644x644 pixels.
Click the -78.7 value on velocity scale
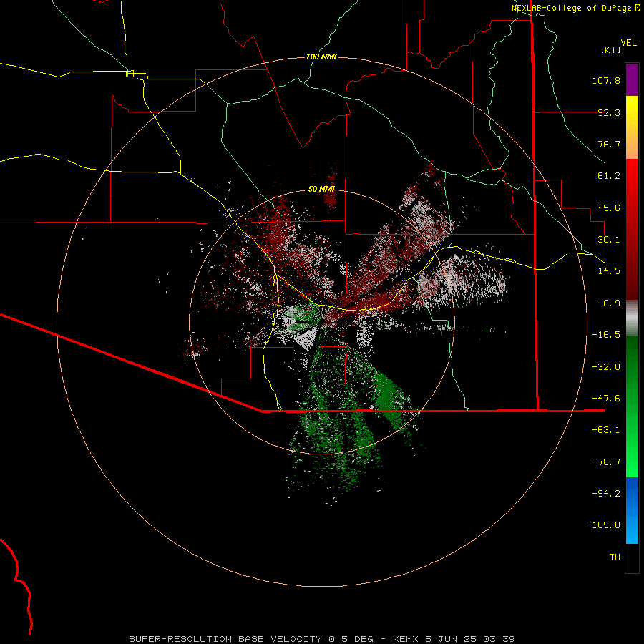[x=606, y=462]
